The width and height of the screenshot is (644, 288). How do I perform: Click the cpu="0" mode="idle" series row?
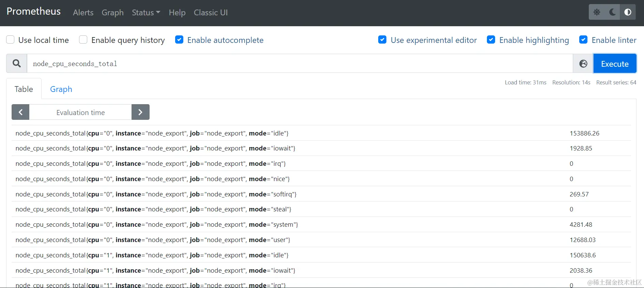321,133
